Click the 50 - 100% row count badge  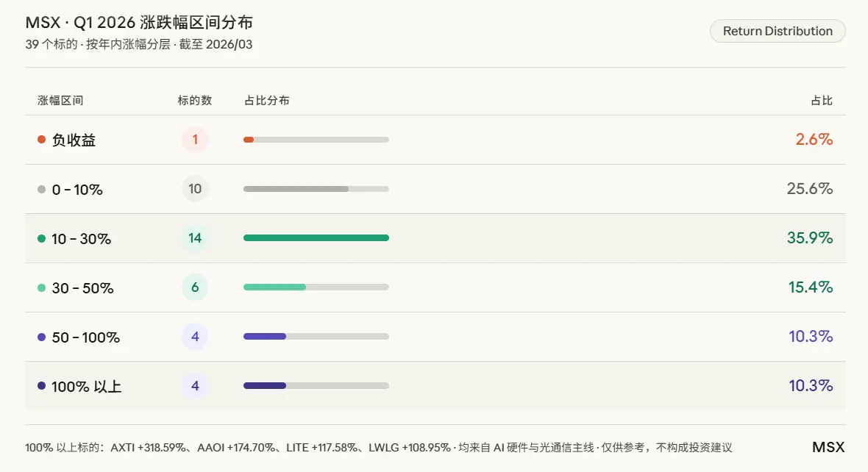[x=195, y=337]
